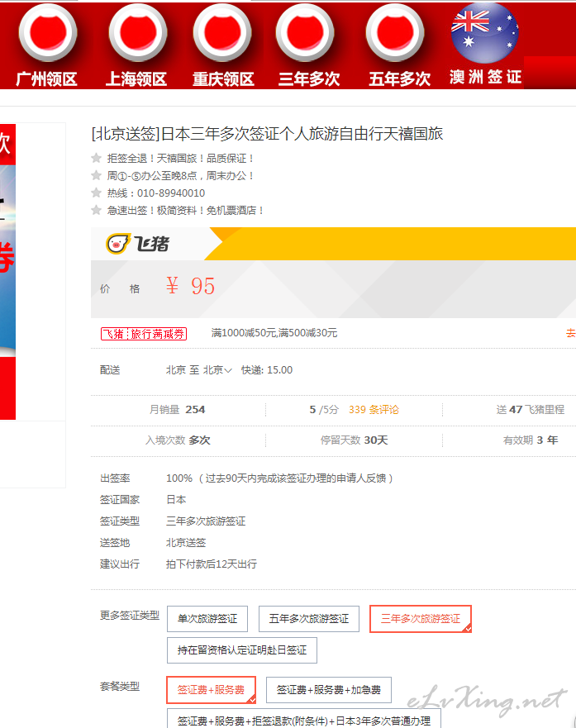Click the 签证国家 日本 value
Image resolution: width=576 pixels, height=728 pixels.
point(176,500)
